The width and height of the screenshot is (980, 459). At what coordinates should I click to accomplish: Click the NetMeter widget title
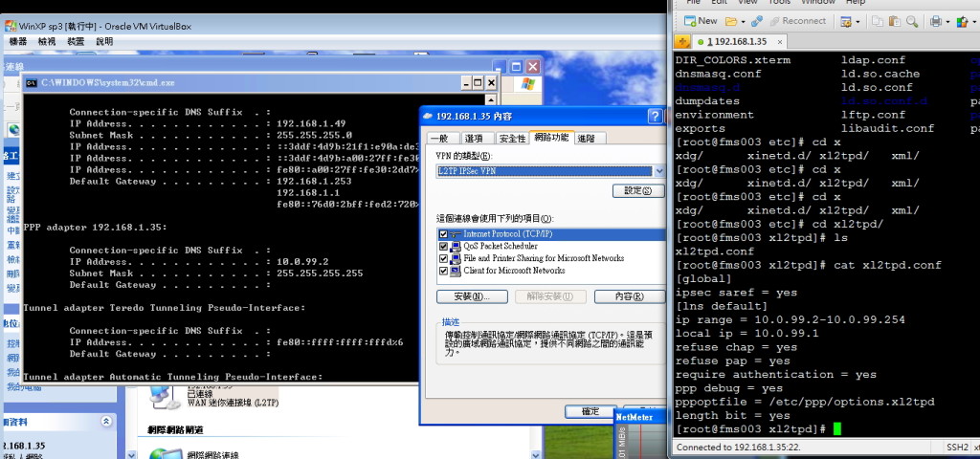[635, 417]
